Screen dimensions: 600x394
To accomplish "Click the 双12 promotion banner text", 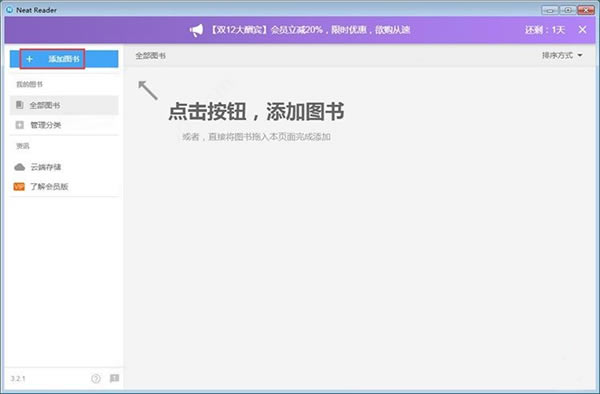I will click(x=310, y=29).
